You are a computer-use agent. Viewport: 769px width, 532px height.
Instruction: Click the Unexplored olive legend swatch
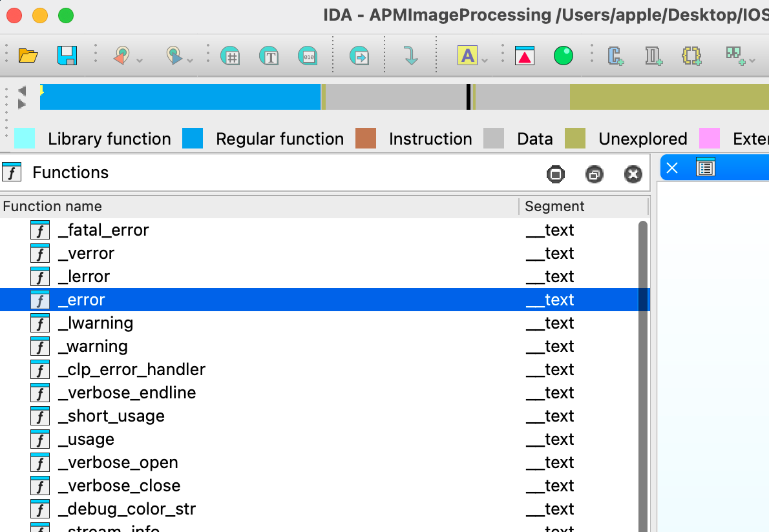tap(574, 138)
